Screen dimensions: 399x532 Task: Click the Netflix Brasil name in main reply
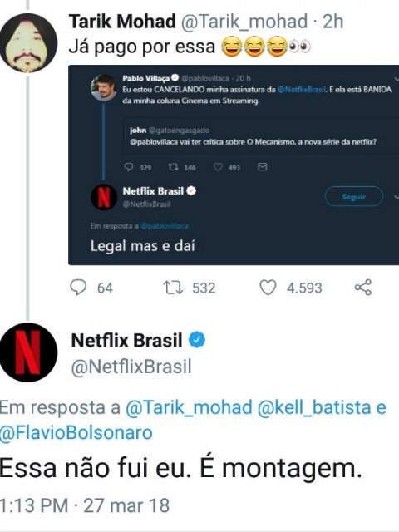tap(126, 340)
